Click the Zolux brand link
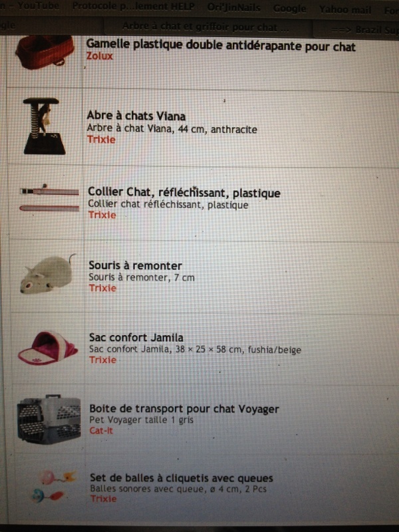Image resolution: width=399 pixels, height=532 pixels. point(99,56)
